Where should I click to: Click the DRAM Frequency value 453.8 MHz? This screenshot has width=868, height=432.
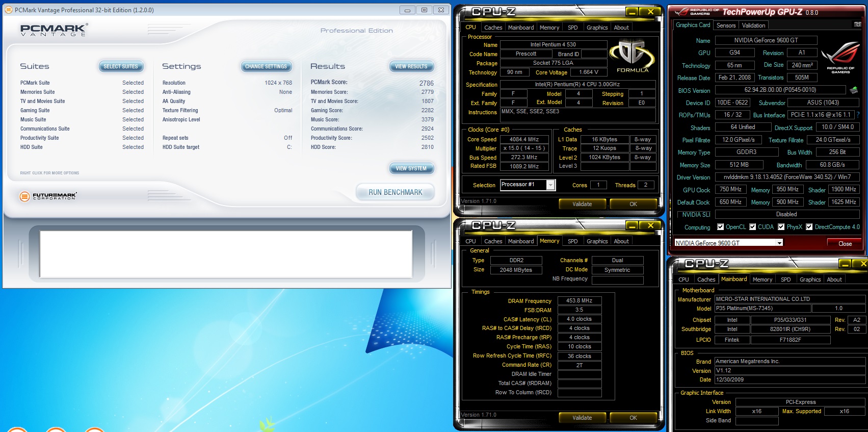pos(580,300)
